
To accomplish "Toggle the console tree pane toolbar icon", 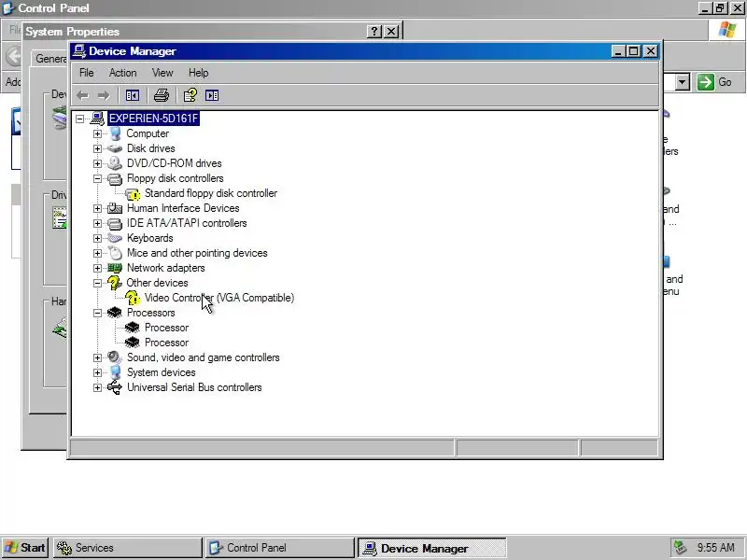I will [x=133, y=96].
